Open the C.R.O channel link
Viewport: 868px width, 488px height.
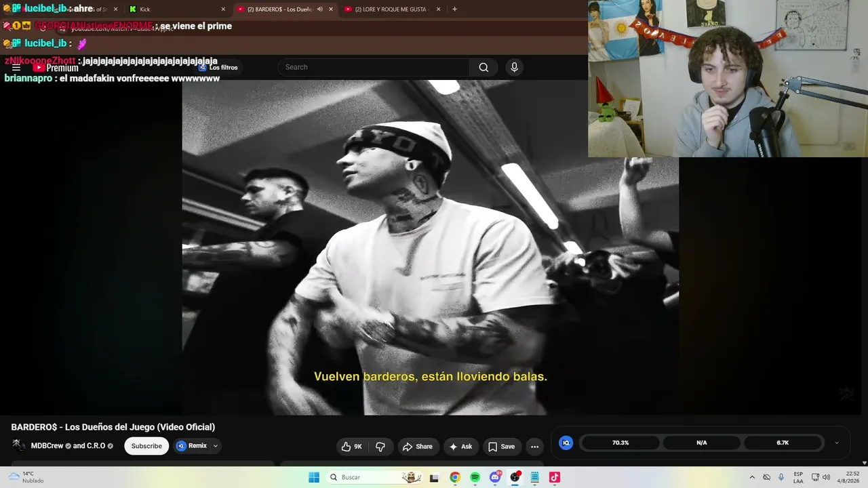tap(96, 446)
